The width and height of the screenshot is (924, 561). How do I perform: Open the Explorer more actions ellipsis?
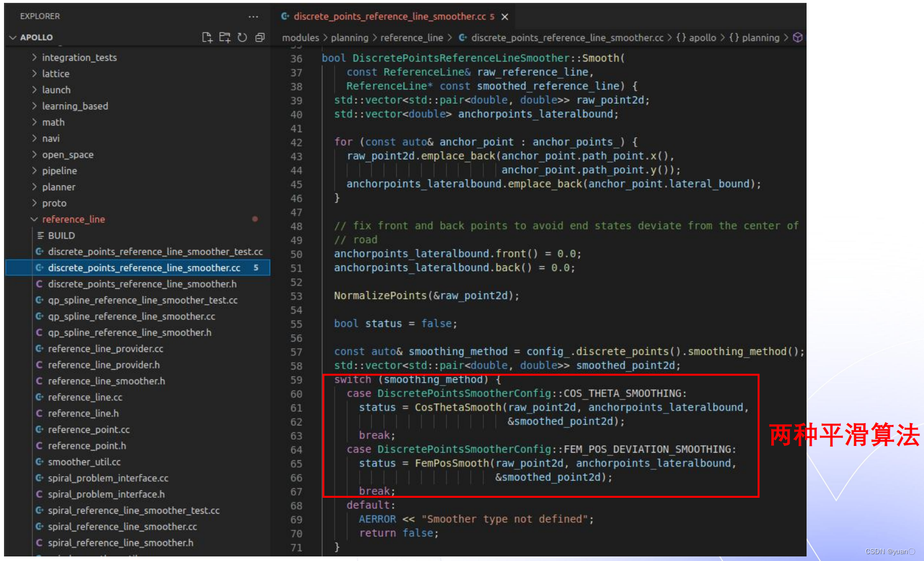(253, 17)
